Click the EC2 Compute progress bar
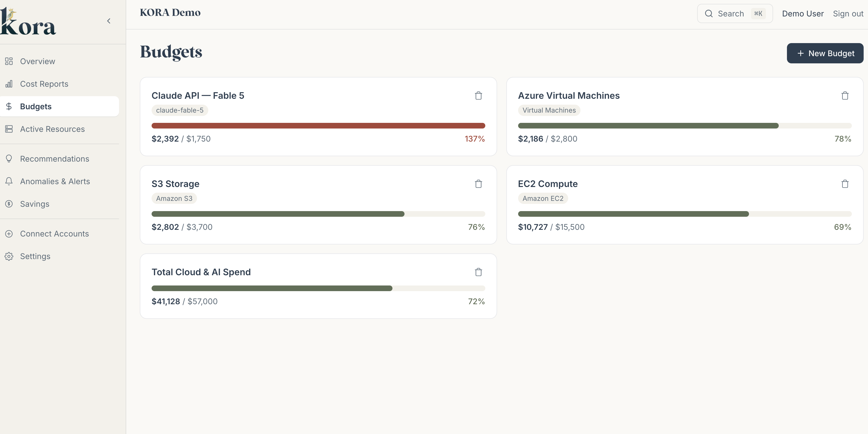Image resolution: width=868 pixels, height=434 pixels. point(685,214)
